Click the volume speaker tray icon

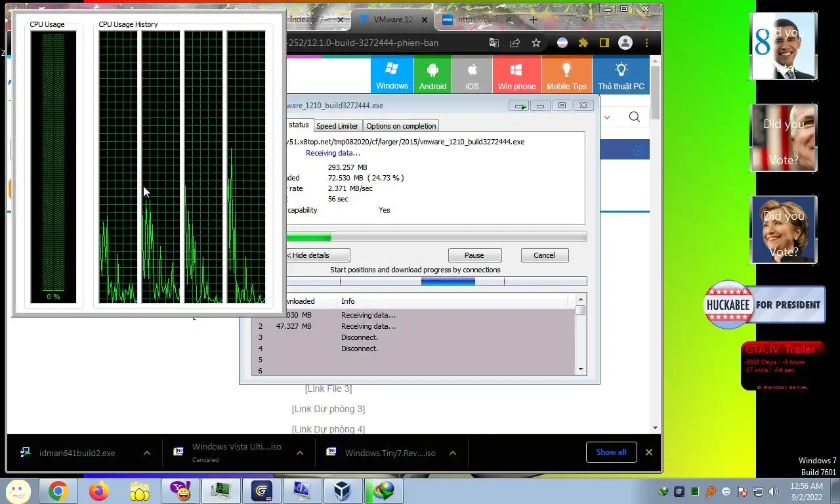(774, 491)
